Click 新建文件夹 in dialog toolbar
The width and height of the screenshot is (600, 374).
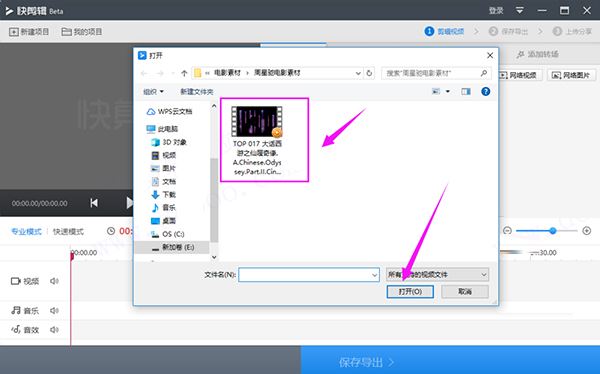pos(197,92)
